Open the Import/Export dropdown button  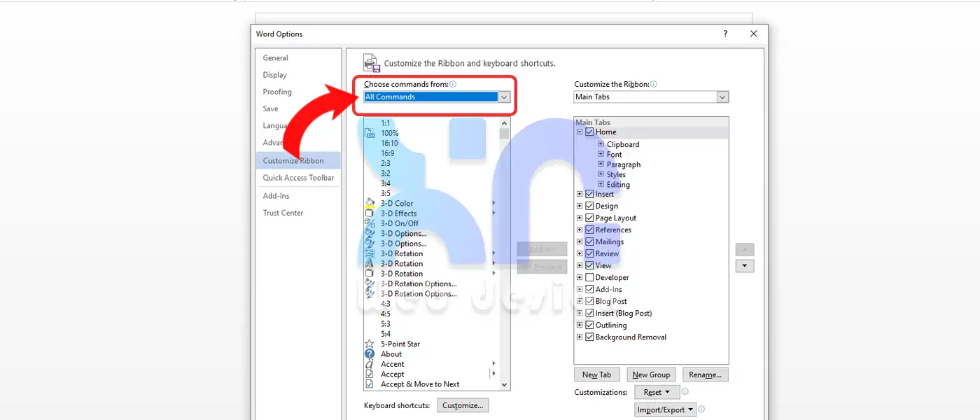pos(665,409)
